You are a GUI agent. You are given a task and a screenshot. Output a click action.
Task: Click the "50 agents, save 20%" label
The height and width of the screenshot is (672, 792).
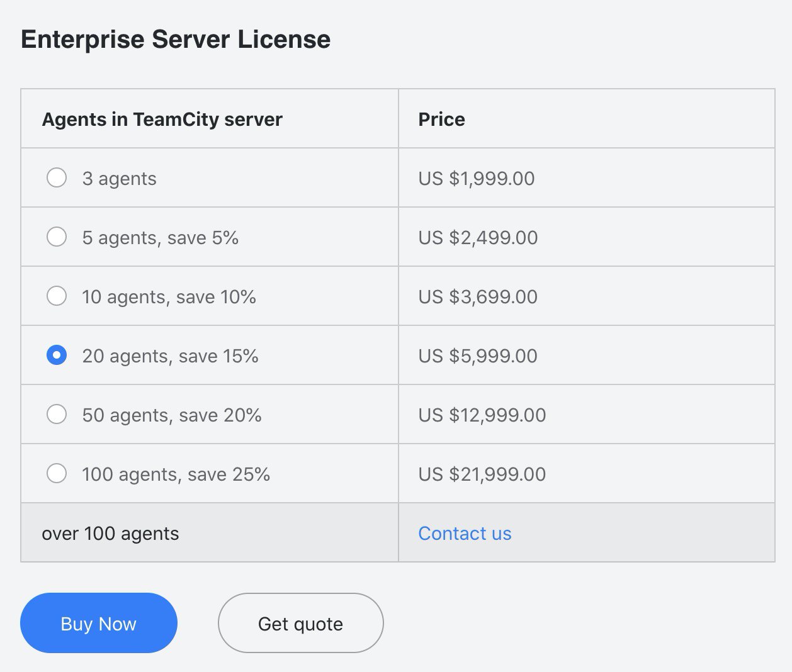(171, 415)
